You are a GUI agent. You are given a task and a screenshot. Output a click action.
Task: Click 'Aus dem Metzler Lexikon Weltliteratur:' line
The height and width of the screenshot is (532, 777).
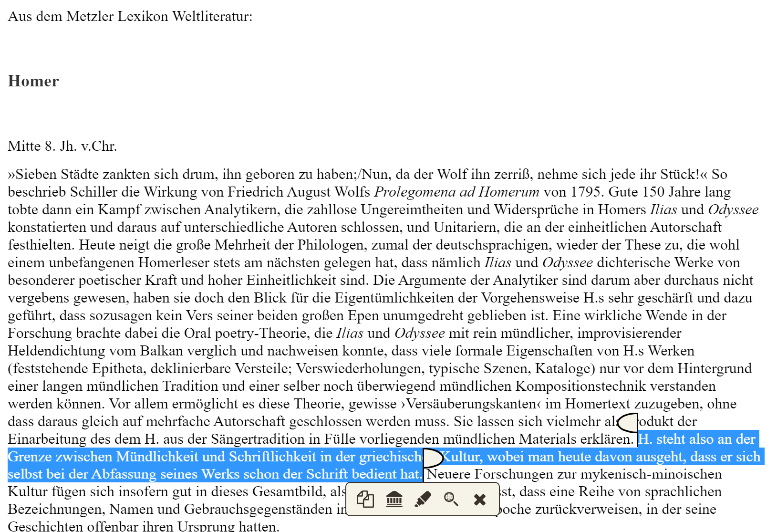(130, 17)
